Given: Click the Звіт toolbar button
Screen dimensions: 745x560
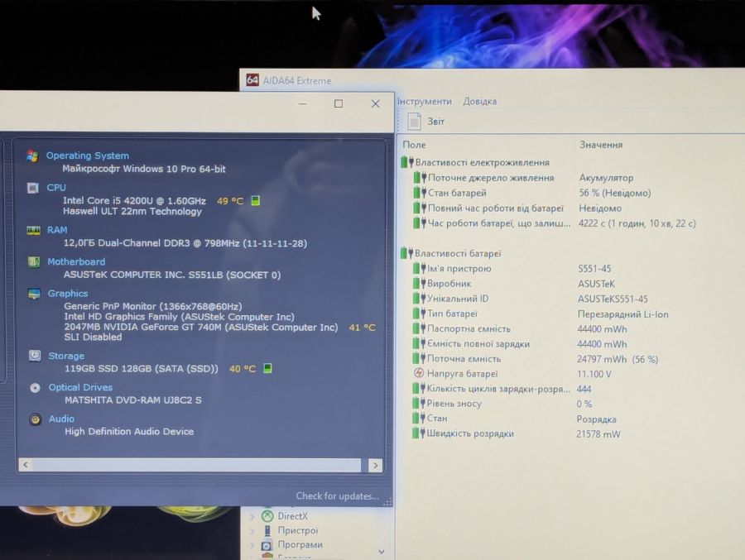Looking at the screenshot, I should point(426,121).
